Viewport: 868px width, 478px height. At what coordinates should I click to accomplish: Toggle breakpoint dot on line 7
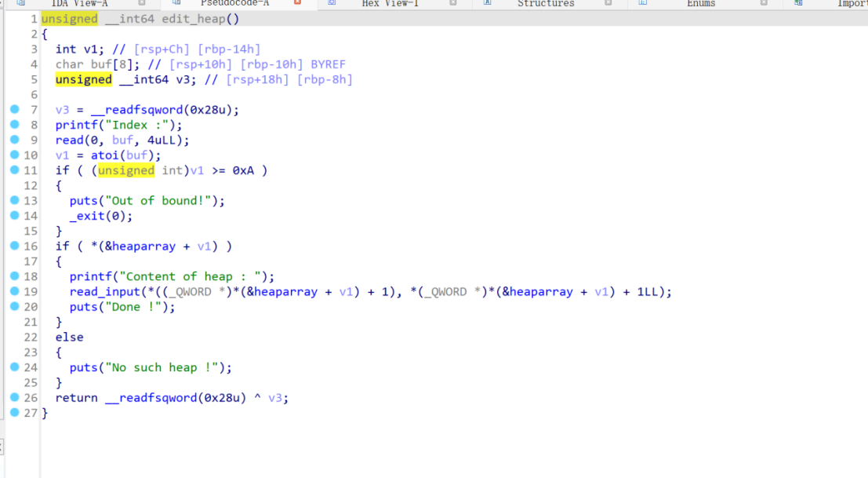point(14,109)
